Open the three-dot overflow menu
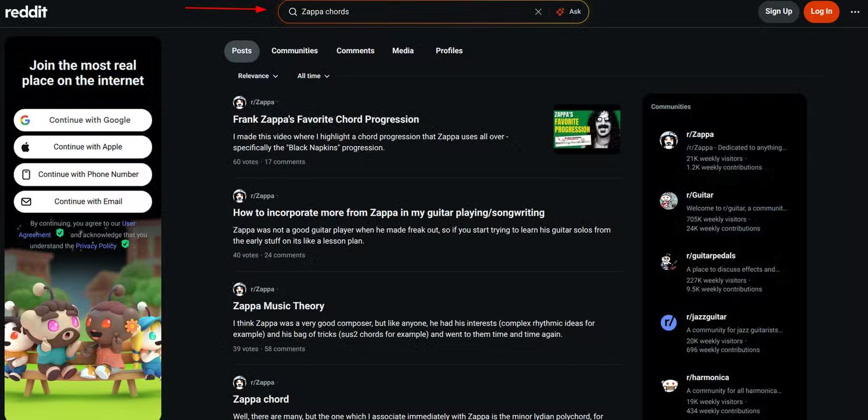 pyautogui.click(x=855, y=12)
